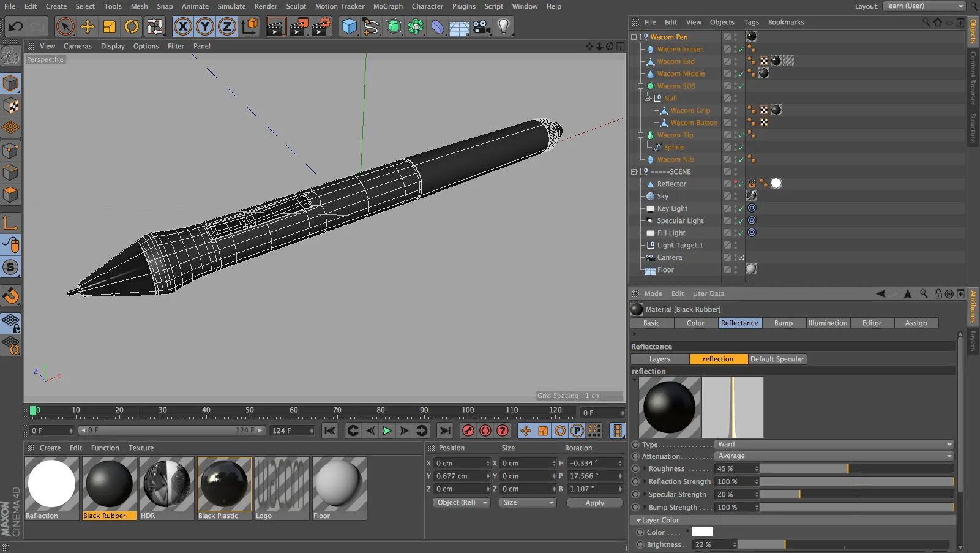Image resolution: width=980 pixels, height=553 pixels.
Task: Click the red Record Active Objects button
Action: (x=468, y=431)
